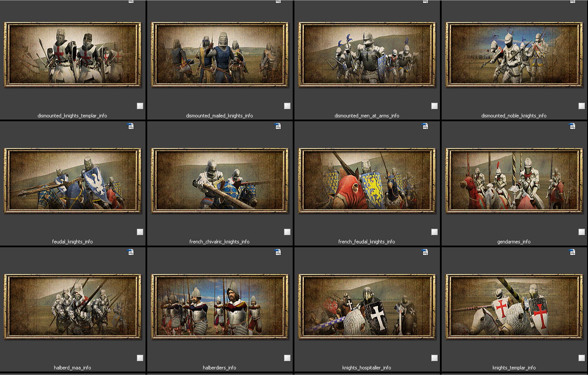The image size is (588, 375).
Task: Mark the dismounted_noble_knights_info checkbox
Action: [582, 106]
